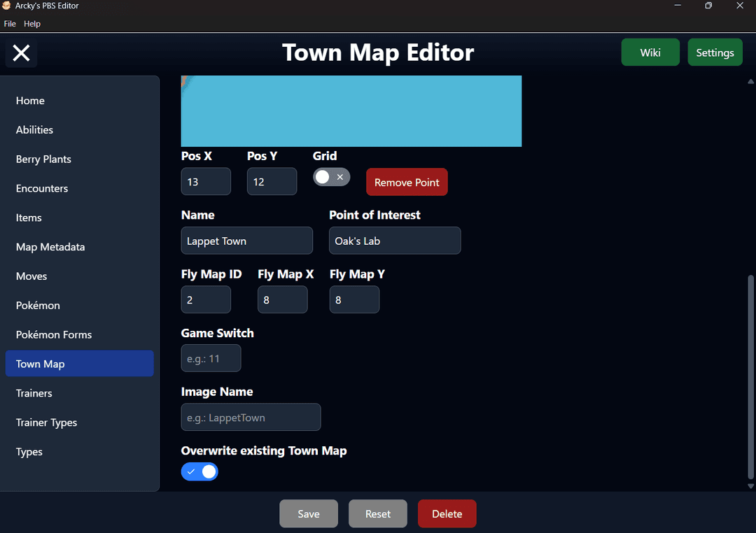Go to Trainer Types in the sidebar

click(x=46, y=422)
